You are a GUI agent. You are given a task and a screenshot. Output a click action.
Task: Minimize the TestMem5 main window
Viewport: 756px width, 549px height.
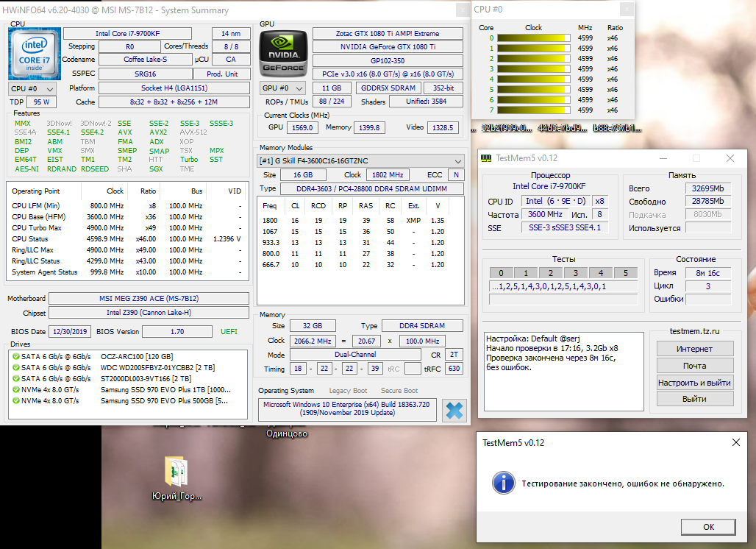(x=663, y=158)
